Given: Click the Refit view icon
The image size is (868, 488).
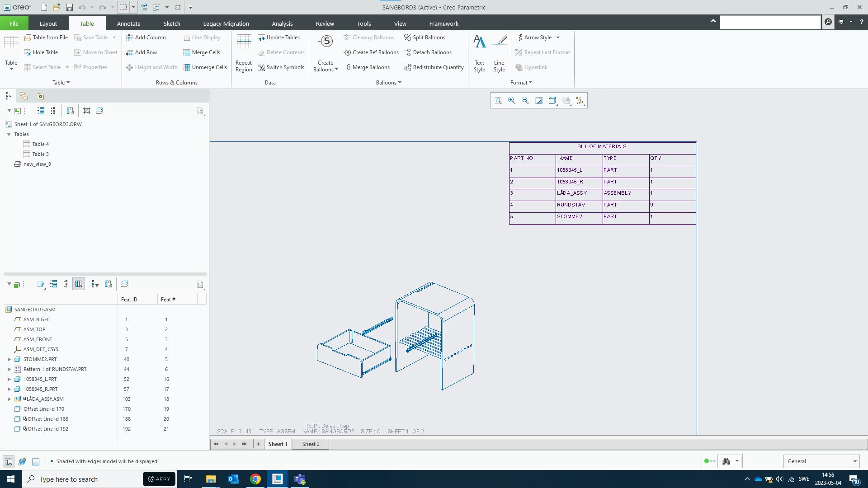Looking at the screenshot, I should (498, 100).
